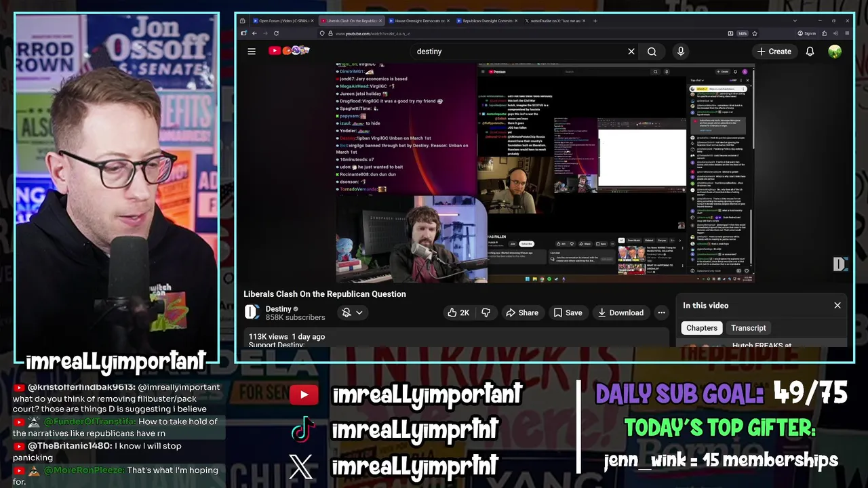
Task: Close the In this video panel
Action: [x=837, y=306]
